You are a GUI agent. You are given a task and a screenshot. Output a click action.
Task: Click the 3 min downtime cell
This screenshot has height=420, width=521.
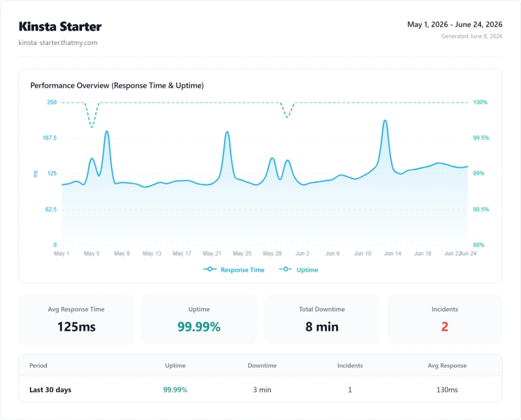point(262,390)
